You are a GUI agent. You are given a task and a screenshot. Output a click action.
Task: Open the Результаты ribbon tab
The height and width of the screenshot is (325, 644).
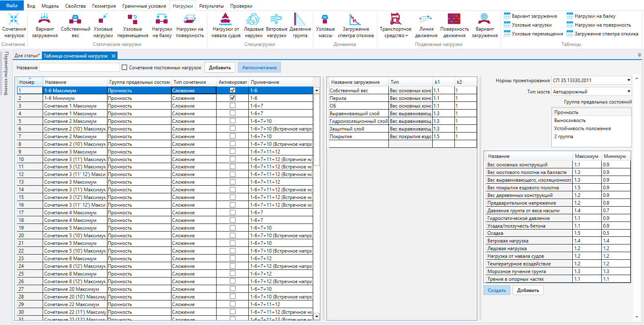coord(211,6)
